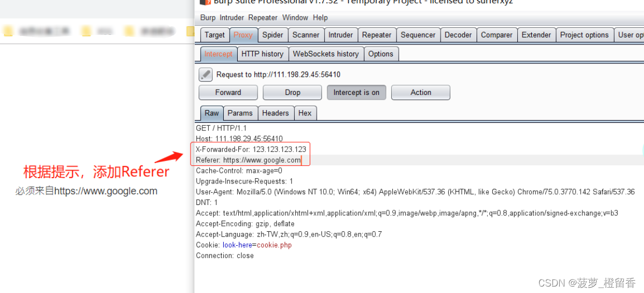644x293 pixels.
Task: Switch to the Hex view tab
Action: [x=305, y=113]
